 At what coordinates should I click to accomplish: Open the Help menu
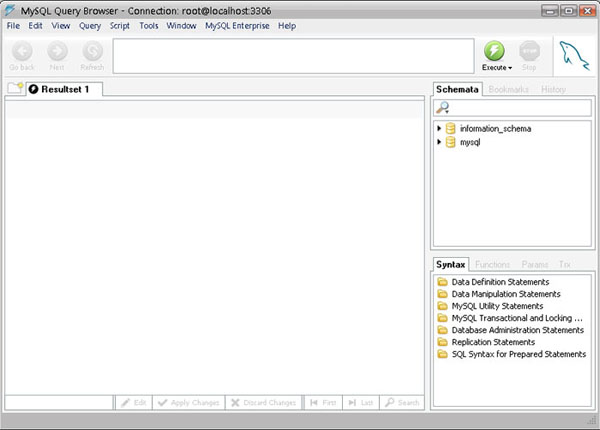coord(287,26)
